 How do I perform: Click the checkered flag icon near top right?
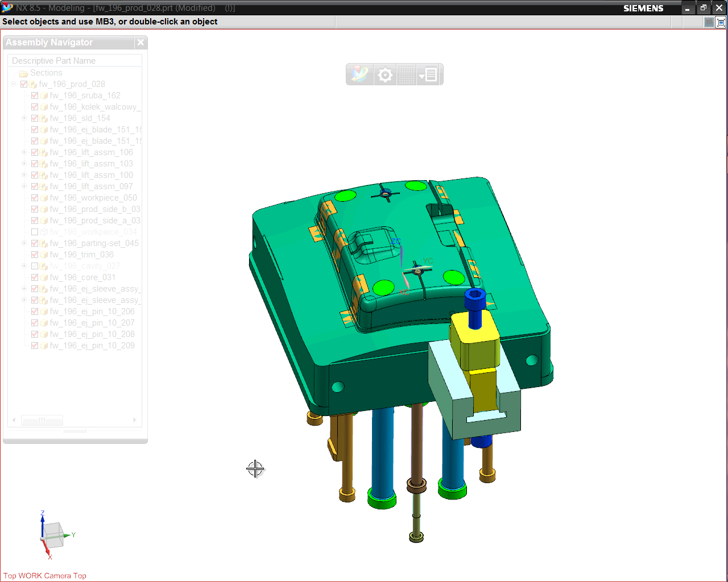[709, 23]
